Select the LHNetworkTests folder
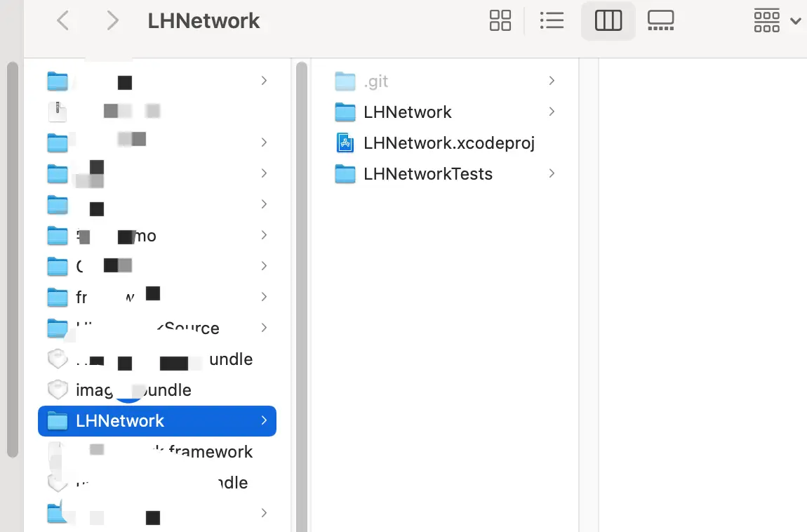The width and height of the screenshot is (807, 532). (x=427, y=174)
